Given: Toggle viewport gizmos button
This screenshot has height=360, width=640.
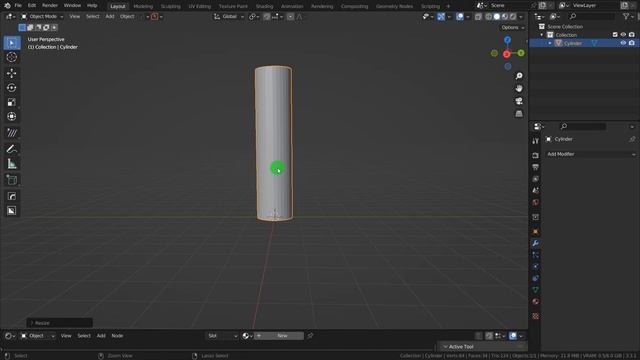Looking at the screenshot, I should coord(441,17).
